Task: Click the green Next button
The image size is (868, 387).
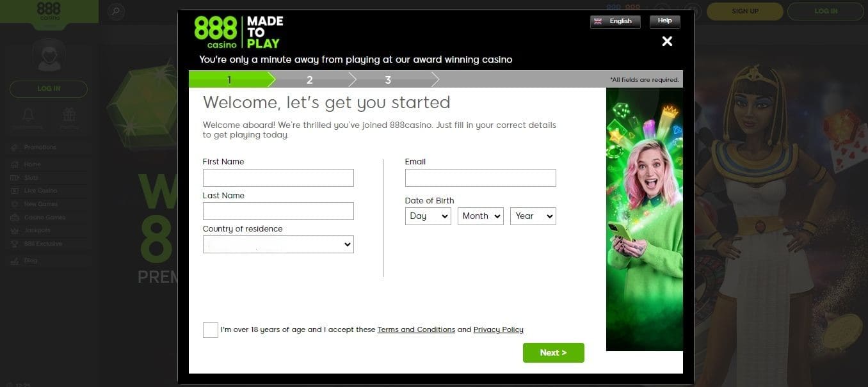Action: pos(553,353)
